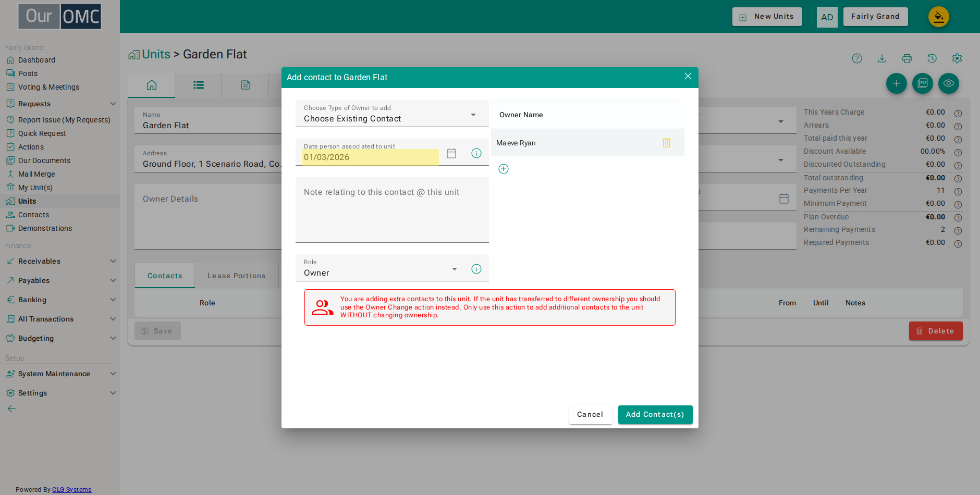Viewport: 980px width, 495px height.
Task: Open the Role dropdown
Action: click(x=381, y=268)
